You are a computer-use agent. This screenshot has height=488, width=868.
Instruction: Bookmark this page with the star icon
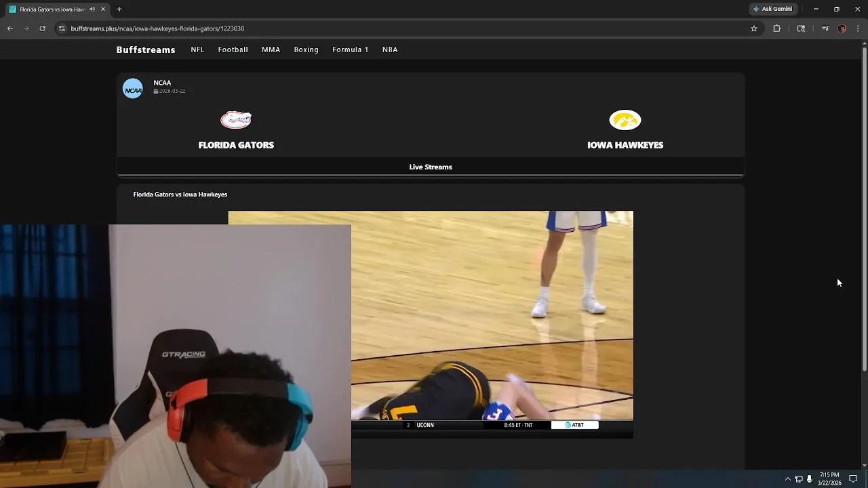tap(753, 28)
